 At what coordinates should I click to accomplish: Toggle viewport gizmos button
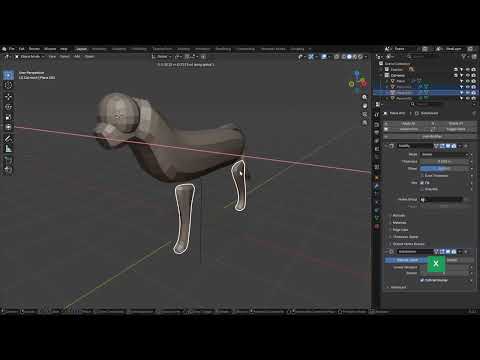(311, 57)
